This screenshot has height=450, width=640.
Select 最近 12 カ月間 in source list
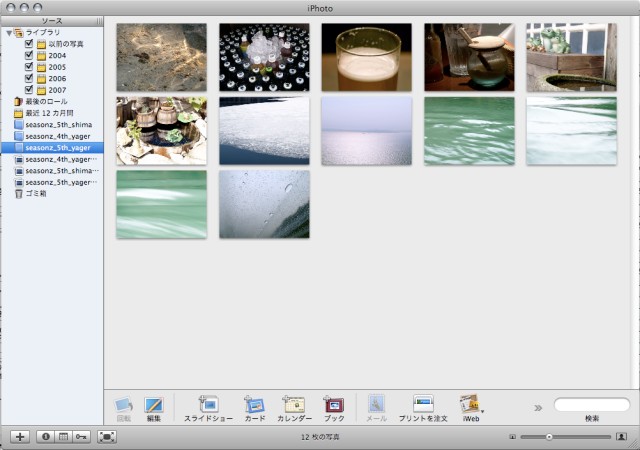pyautogui.click(x=50, y=113)
